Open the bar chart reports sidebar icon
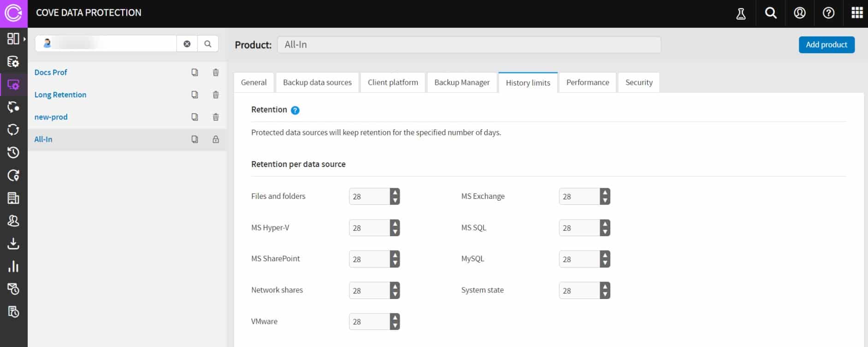Image resolution: width=868 pixels, height=347 pixels. click(13, 266)
